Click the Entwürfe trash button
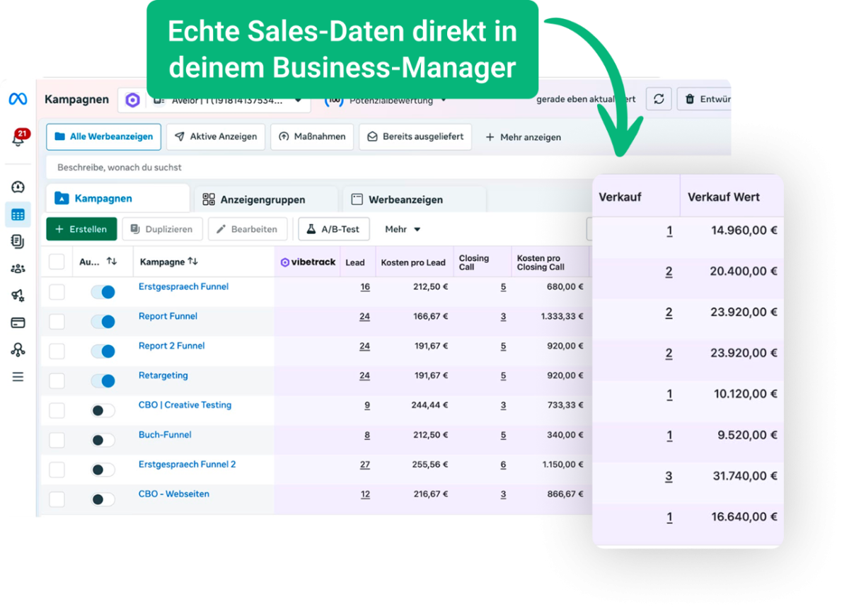Viewport: 849px width, 616px height. pyautogui.click(x=704, y=100)
